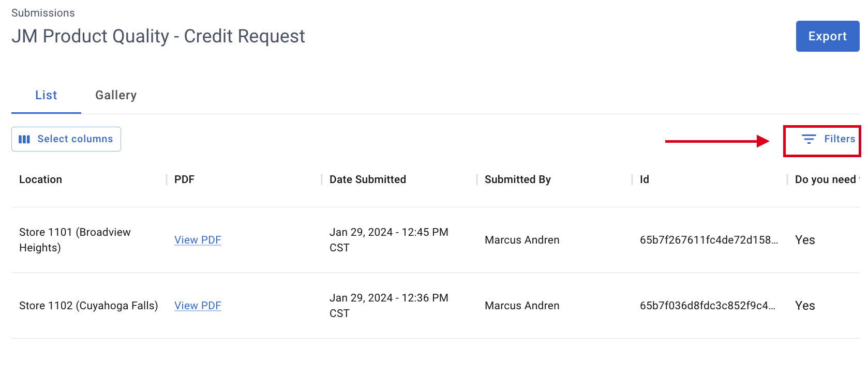This screenshot has height=392, width=868.
Task: Select the List tab
Action: pyautogui.click(x=46, y=95)
